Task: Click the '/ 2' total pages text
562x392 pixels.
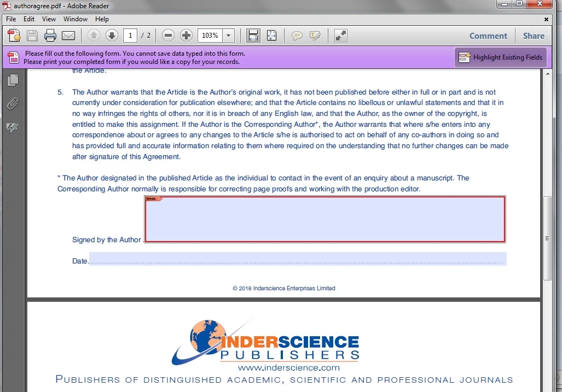Action: pyautogui.click(x=146, y=36)
